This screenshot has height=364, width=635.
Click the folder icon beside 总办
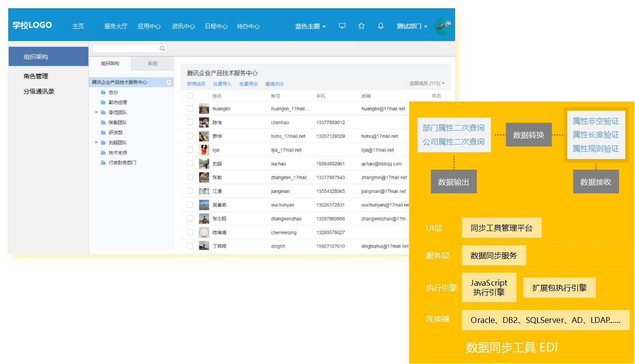coord(103,92)
